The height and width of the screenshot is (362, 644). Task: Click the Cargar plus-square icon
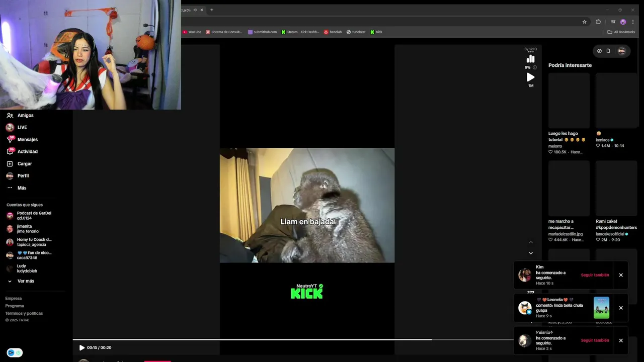click(x=10, y=164)
